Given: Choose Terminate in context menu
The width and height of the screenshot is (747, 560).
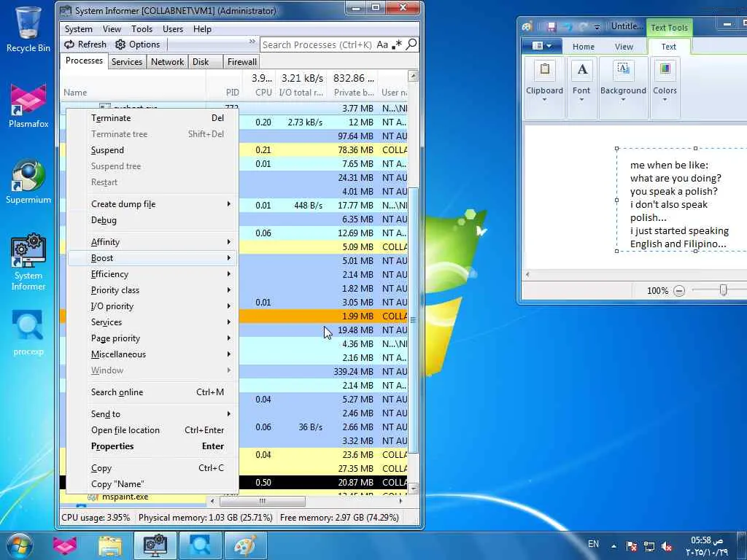Looking at the screenshot, I should point(152,117).
